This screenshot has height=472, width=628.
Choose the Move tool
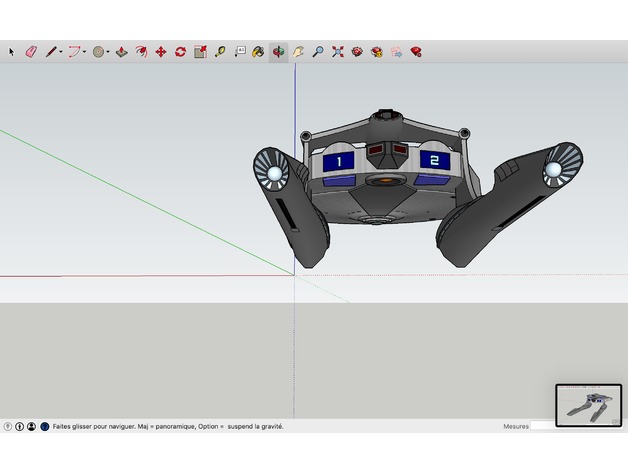[160, 51]
